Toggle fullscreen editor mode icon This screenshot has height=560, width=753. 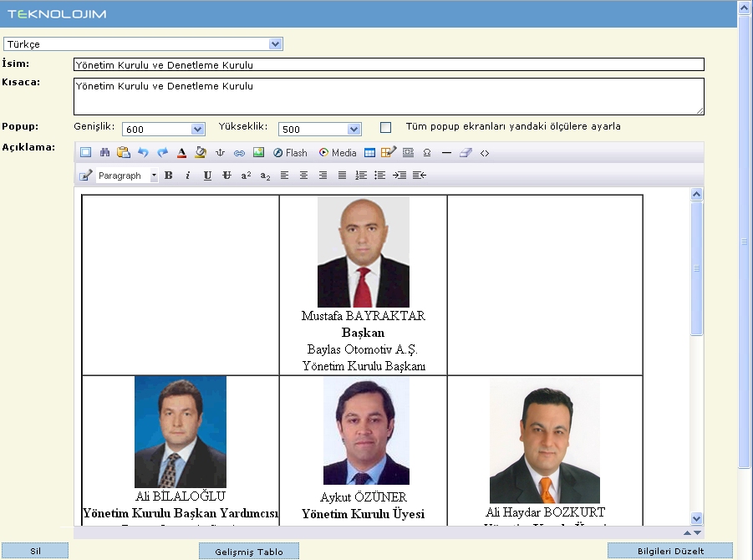[x=85, y=153]
